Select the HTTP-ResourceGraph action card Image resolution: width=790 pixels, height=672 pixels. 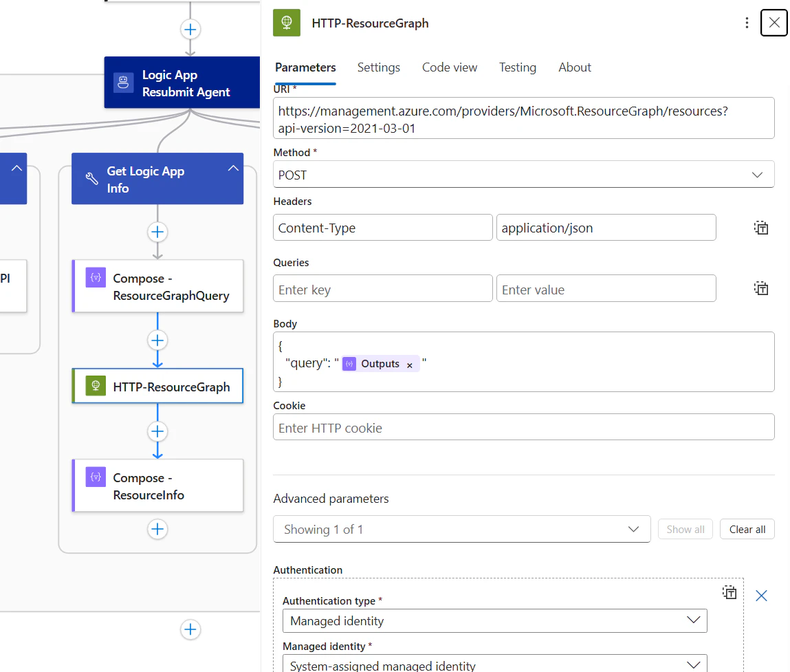click(157, 386)
